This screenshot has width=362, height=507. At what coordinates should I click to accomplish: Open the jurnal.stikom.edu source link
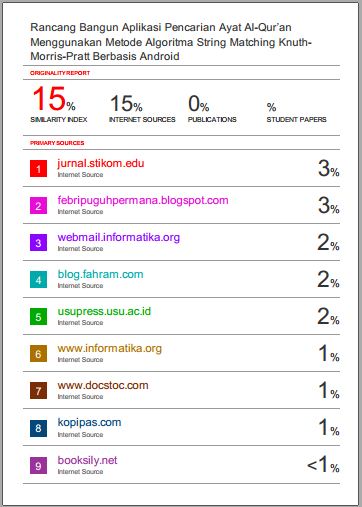(101, 164)
